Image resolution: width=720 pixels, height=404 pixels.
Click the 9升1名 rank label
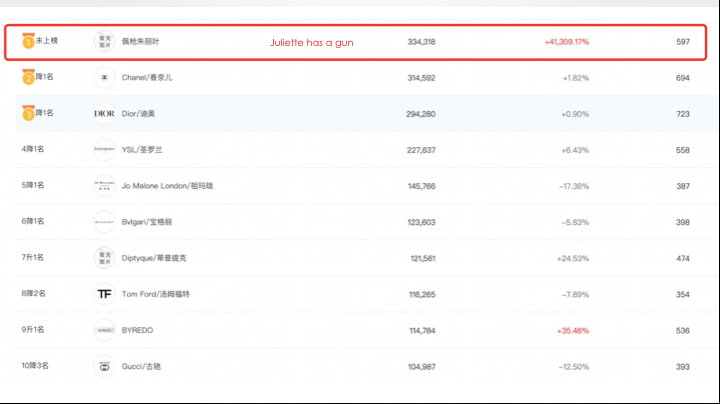[33, 330]
